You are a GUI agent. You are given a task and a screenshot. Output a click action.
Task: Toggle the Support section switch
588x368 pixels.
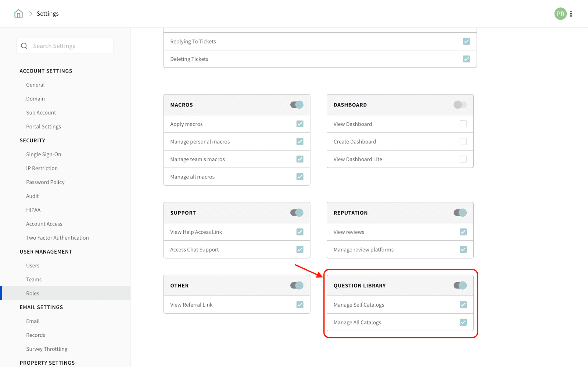point(297,213)
